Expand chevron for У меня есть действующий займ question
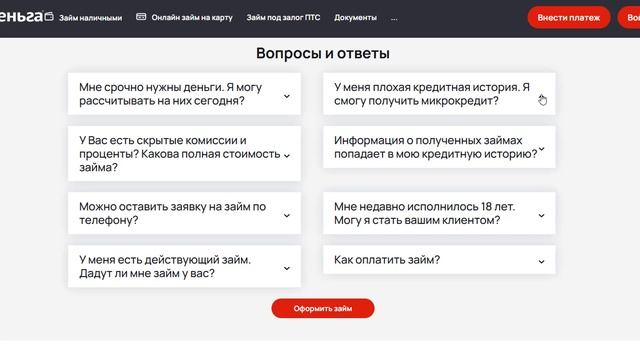The image size is (640, 360). pyautogui.click(x=287, y=268)
